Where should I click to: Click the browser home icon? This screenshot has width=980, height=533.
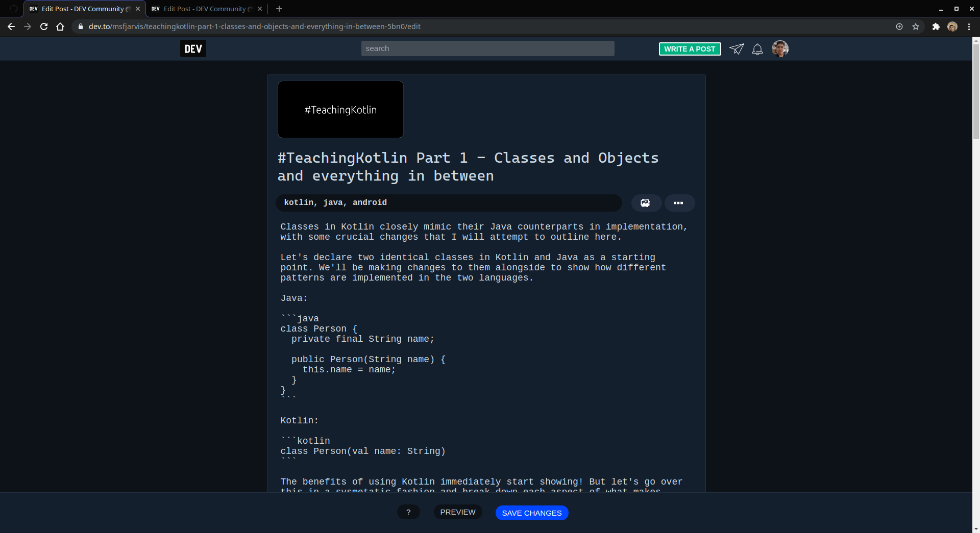click(60, 27)
